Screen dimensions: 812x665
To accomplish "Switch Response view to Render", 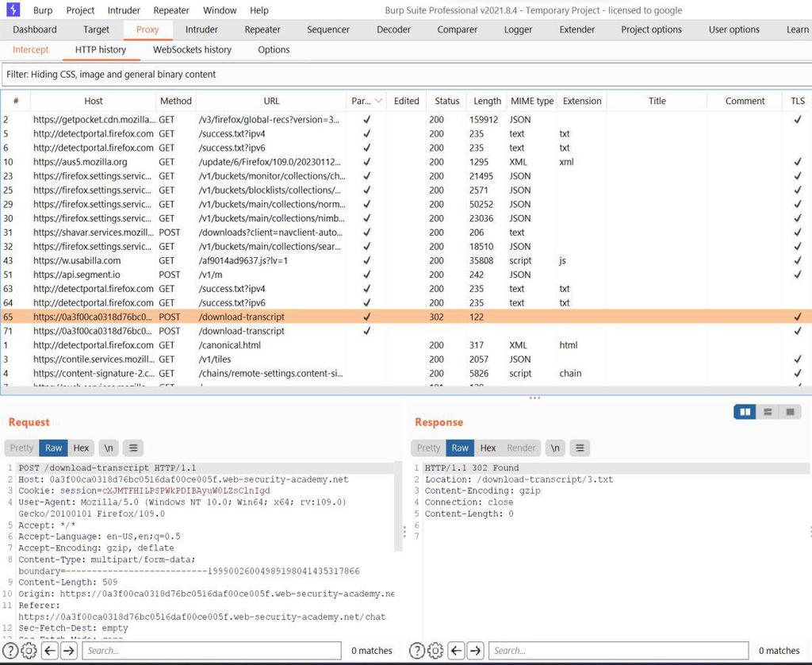I will pyautogui.click(x=521, y=448).
